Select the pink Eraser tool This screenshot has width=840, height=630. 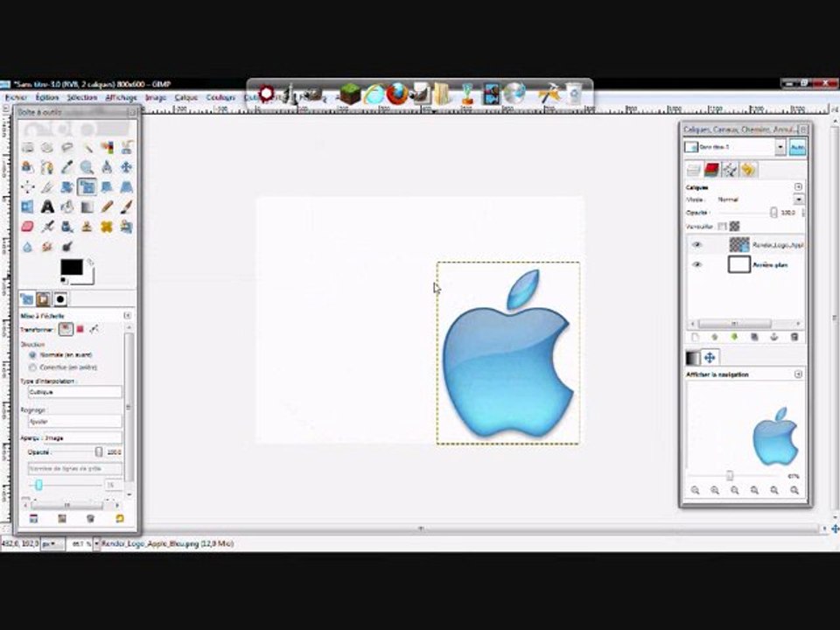pos(27,227)
